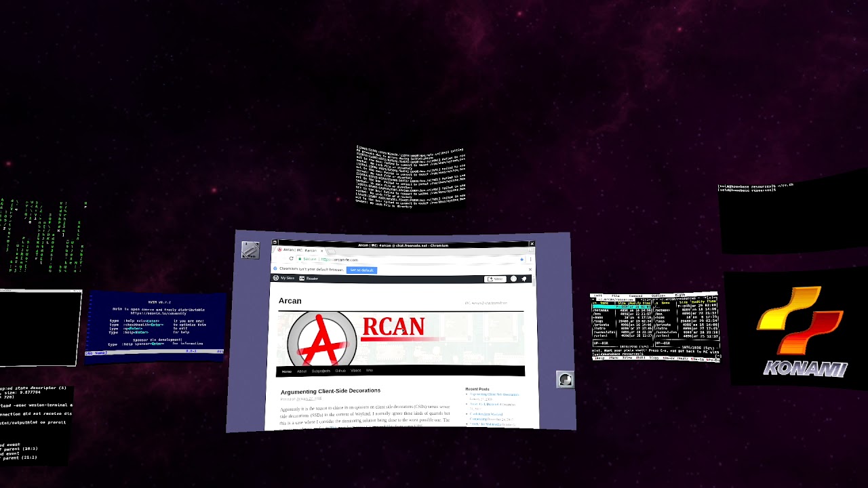Screen dimensions: 868x488
Task: Open the WordPress Reader
Action: (x=309, y=279)
